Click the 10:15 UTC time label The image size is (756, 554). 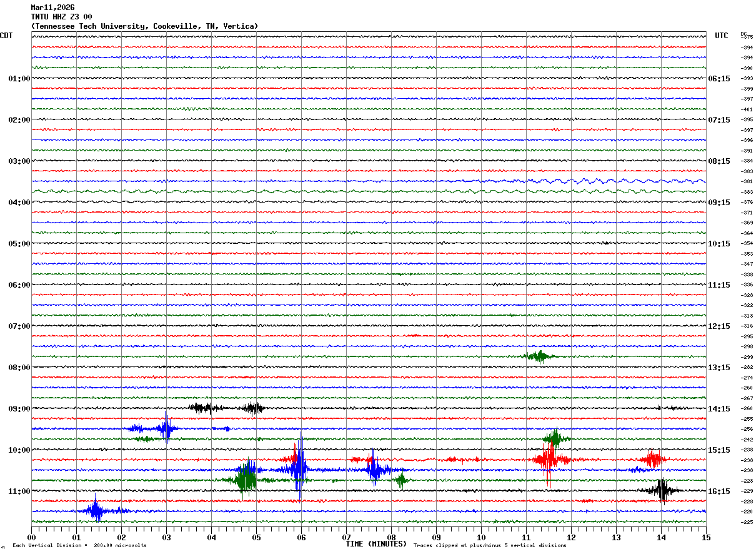[x=719, y=244]
